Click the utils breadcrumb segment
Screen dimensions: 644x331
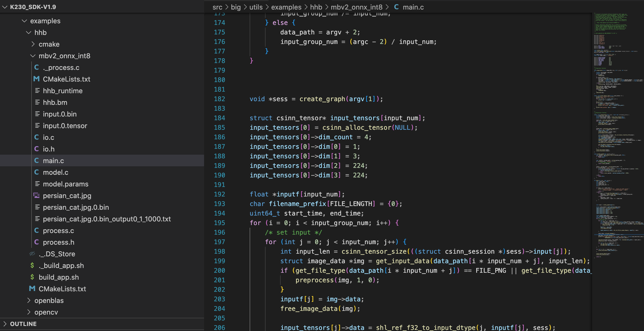click(x=256, y=7)
